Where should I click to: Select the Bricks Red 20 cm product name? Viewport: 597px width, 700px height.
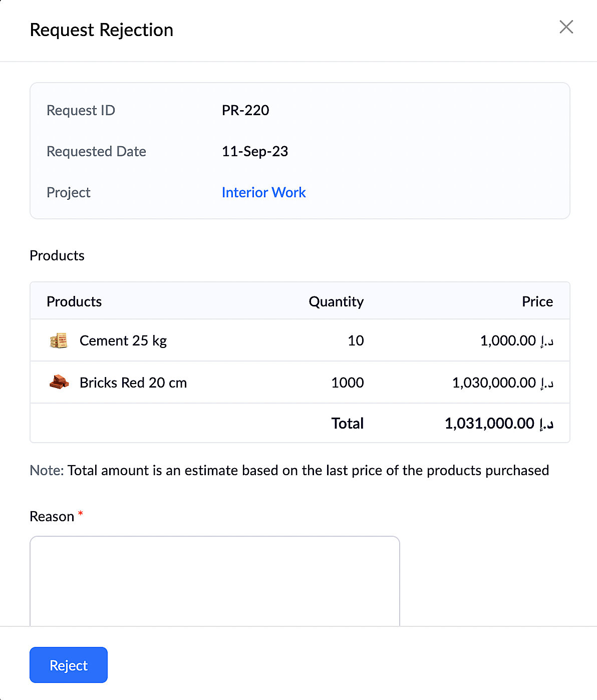pyautogui.click(x=133, y=383)
